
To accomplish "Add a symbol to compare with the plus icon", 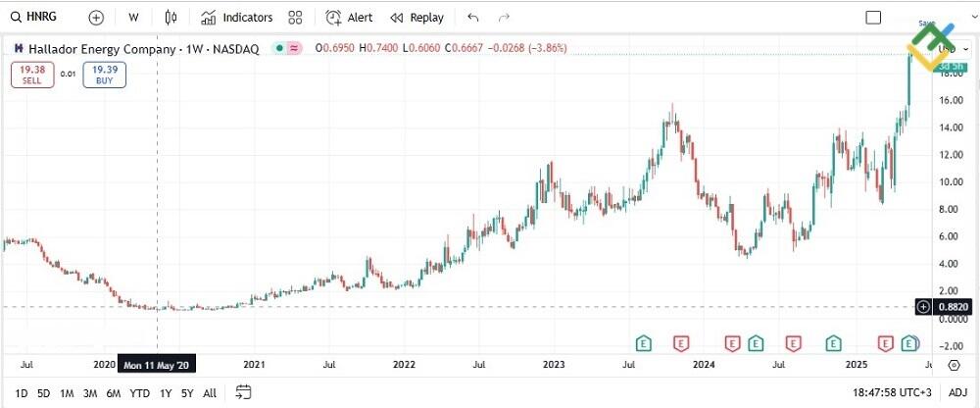I will pyautogui.click(x=96, y=17).
